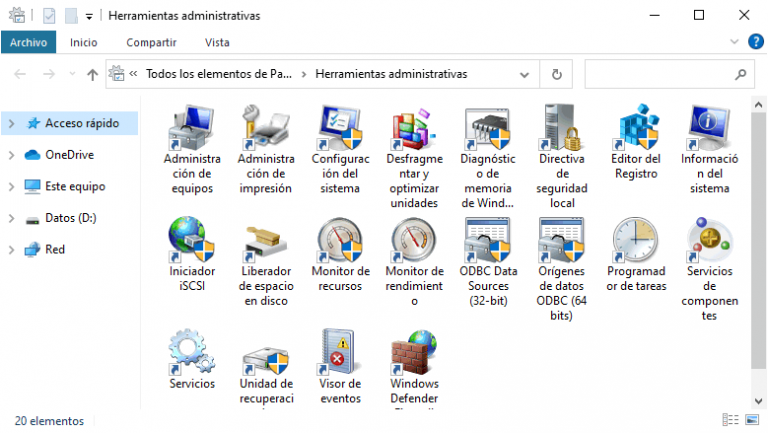768x433 pixels.
Task: Click the refresh button beside address bar
Action: (x=556, y=74)
